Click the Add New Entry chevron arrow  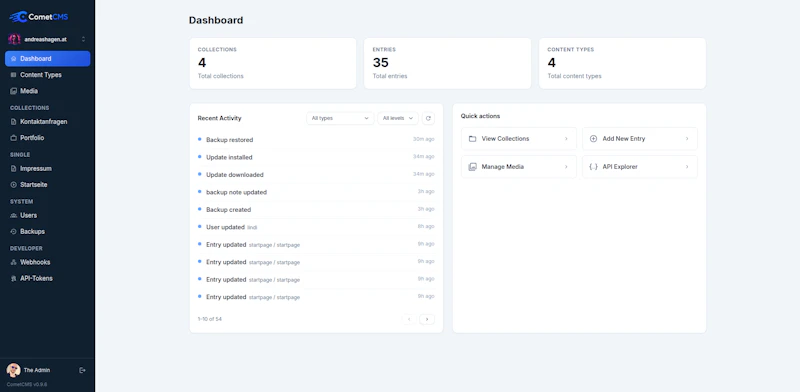(x=687, y=139)
